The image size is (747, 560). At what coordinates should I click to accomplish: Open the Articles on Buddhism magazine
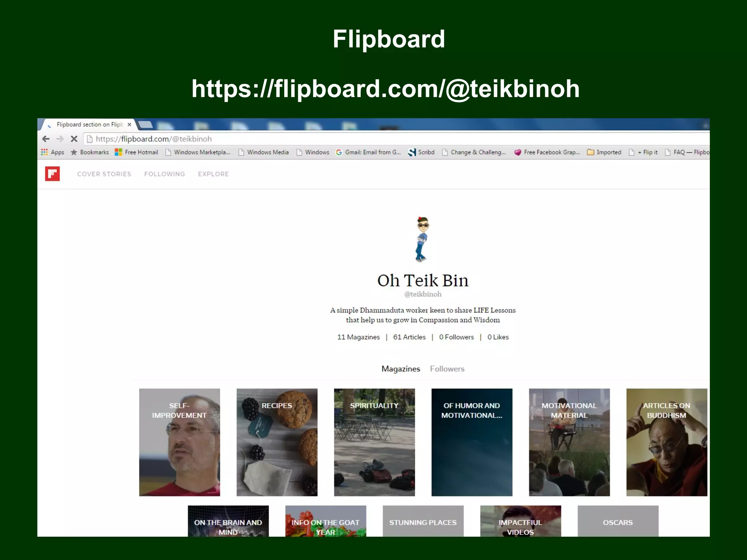click(667, 442)
